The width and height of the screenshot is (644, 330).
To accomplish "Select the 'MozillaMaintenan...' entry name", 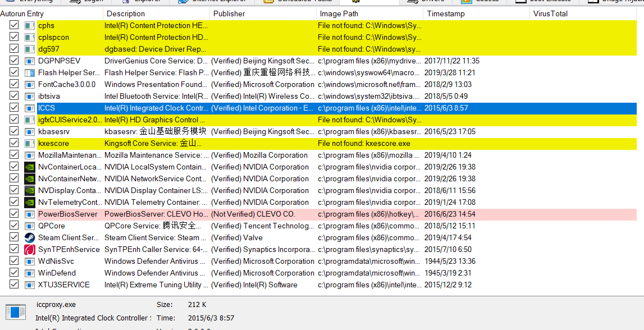I will tap(70, 155).
